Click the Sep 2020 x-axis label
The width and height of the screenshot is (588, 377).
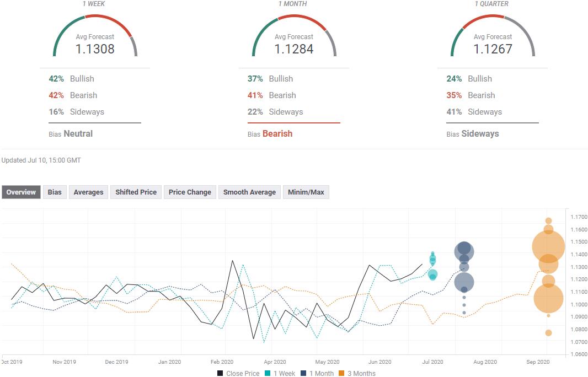click(x=538, y=362)
